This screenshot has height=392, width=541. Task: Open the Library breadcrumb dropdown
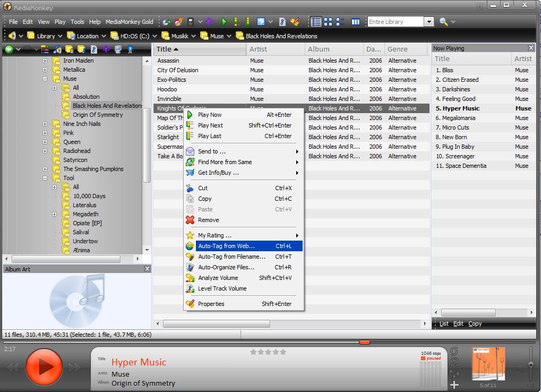click(60, 36)
